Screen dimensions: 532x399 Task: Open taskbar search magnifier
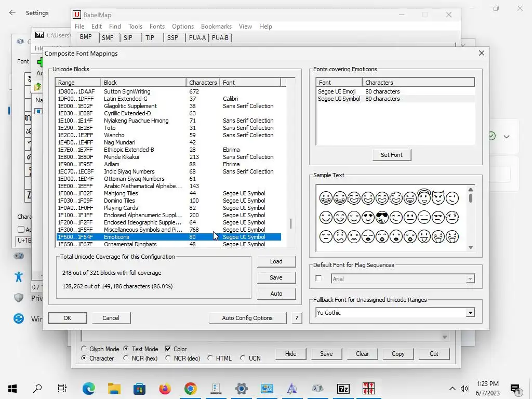(37, 389)
